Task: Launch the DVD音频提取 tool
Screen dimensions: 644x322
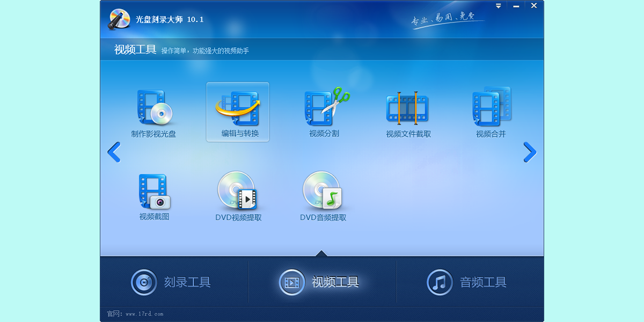Action: coord(322,193)
